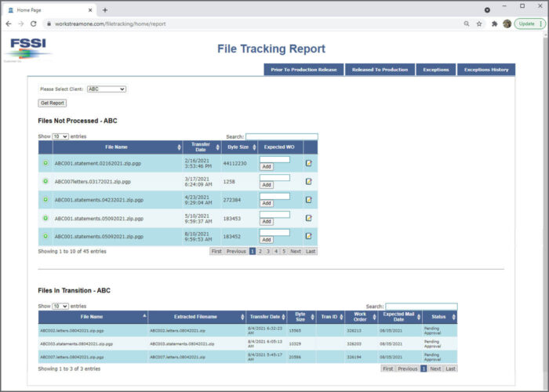Click the green status icon for ABC001.statements.04232021.zip.pgp
Image resolution: width=549 pixels, height=392 pixels.
[45, 199]
